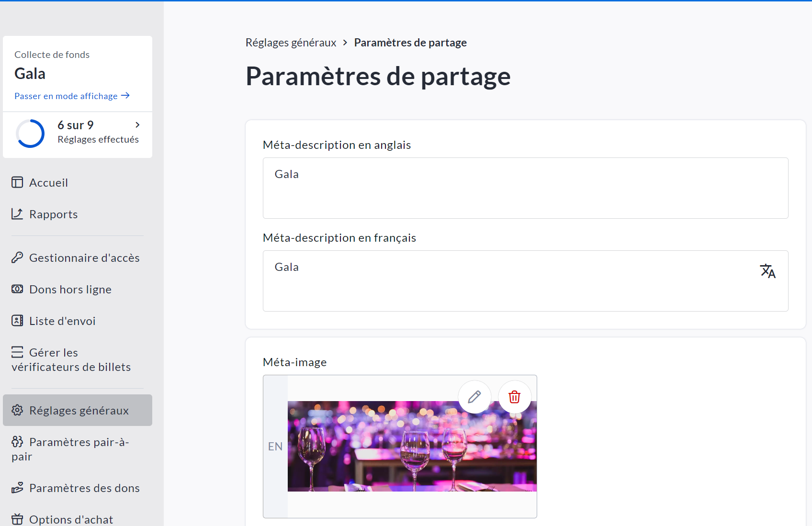Viewport: 812px width, 526px height.
Task: Click the Rapports chart icon
Action: (17, 214)
